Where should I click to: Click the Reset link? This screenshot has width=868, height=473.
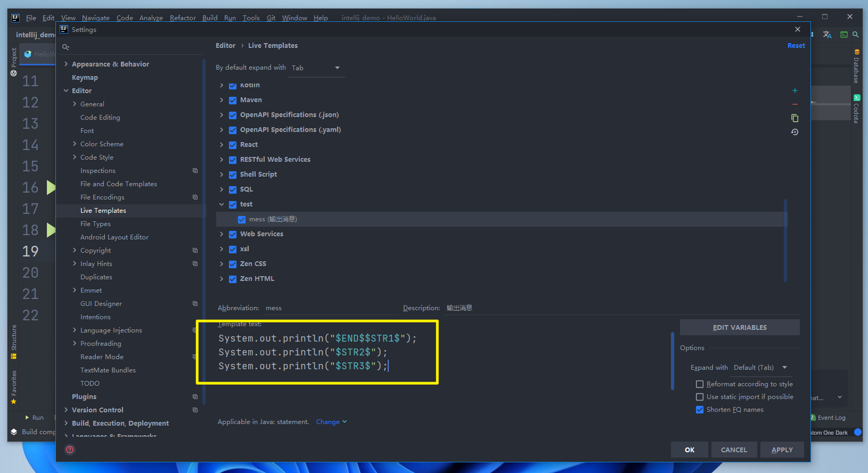click(x=796, y=46)
